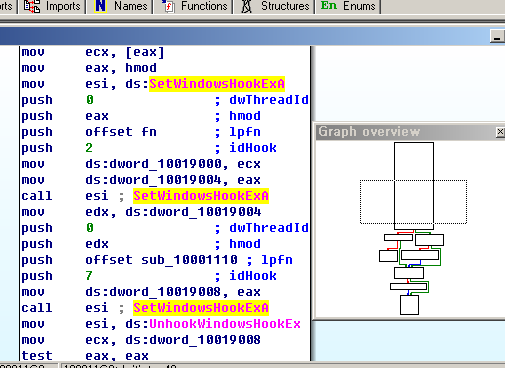Screen dimensions: 505x368
Task: Select the line 'mov edx, ds:dword_10019004'
Action: click(x=141, y=212)
